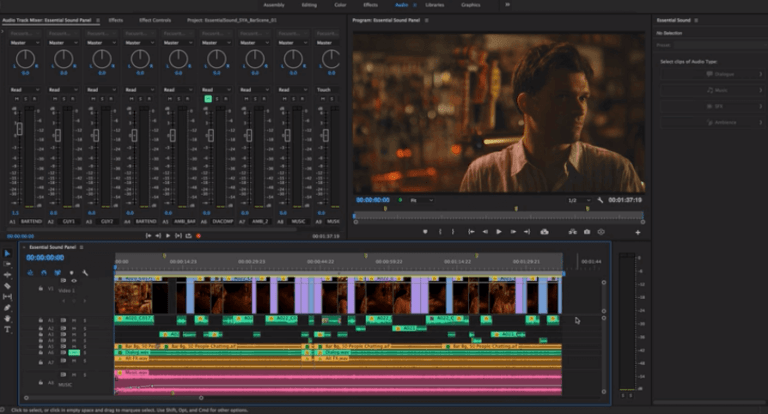Switch to the Editing workspace
This screenshot has width=768, height=414.
click(309, 5)
